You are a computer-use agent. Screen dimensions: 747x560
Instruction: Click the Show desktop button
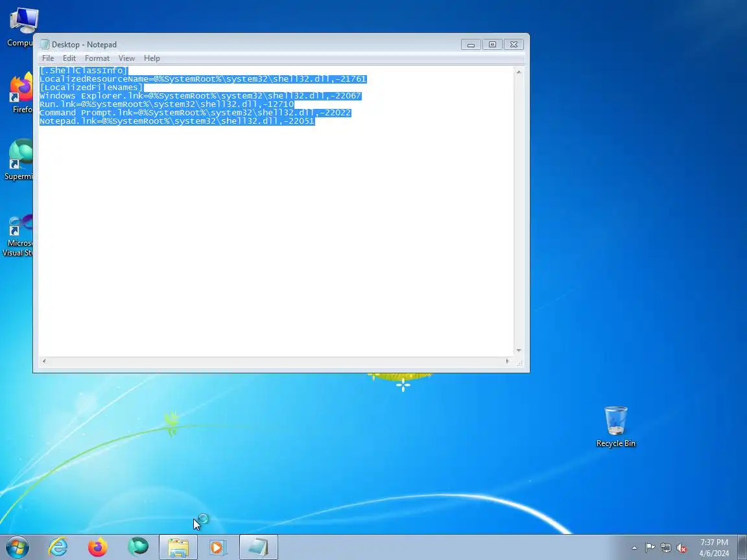[x=742, y=547]
